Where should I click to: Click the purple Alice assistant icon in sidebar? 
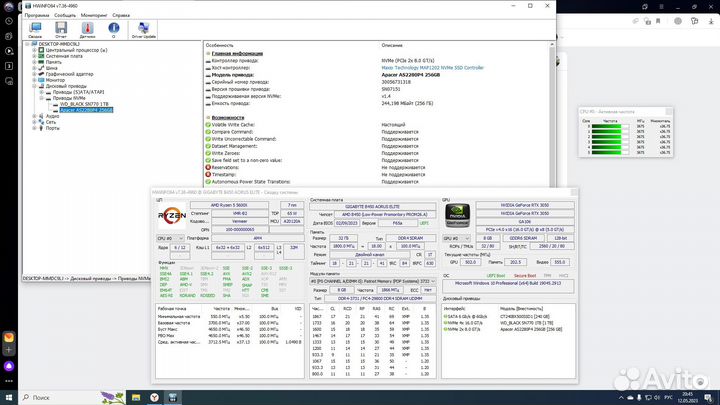(9, 366)
